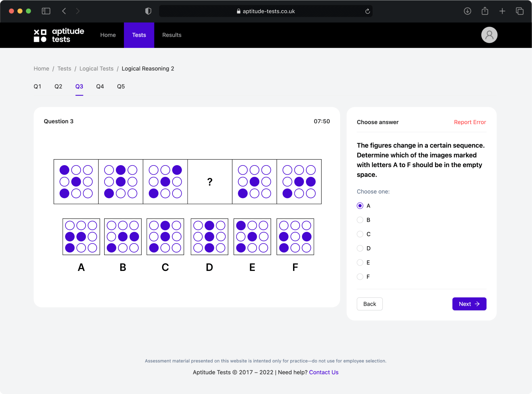Open the downloads icon in toolbar

pyautogui.click(x=467, y=11)
